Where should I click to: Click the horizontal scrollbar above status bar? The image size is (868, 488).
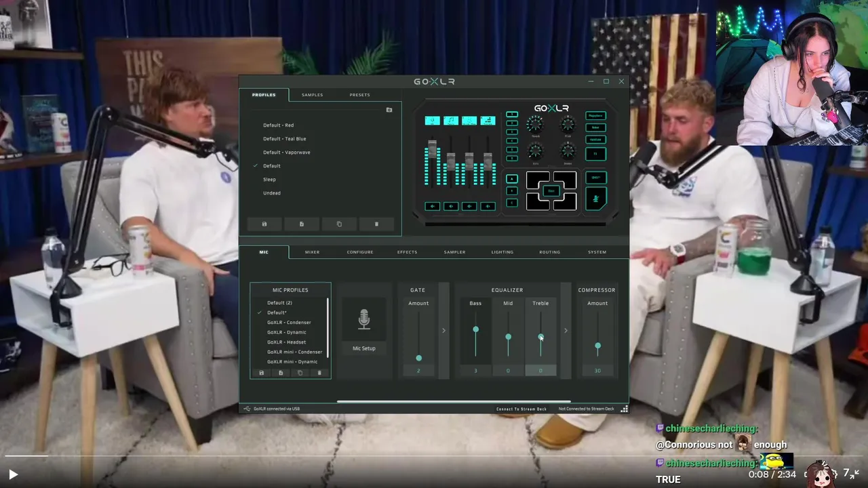tap(454, 401)
